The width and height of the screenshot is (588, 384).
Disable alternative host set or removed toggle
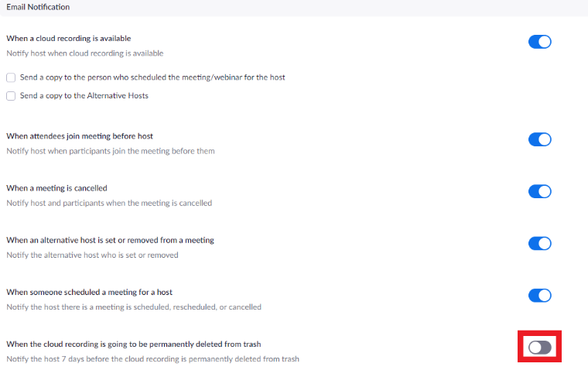[x=539, y=243]
